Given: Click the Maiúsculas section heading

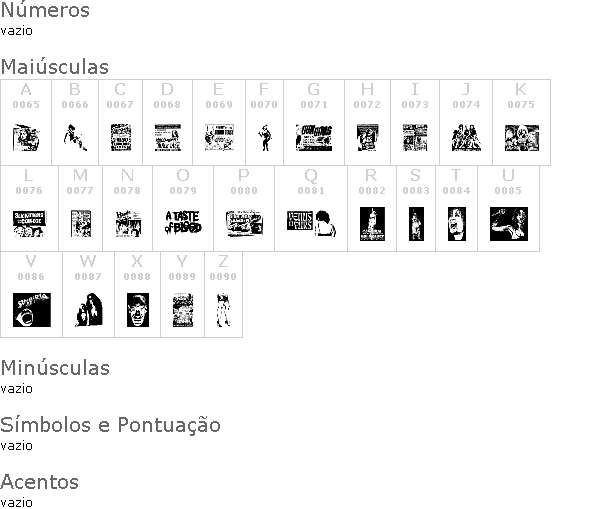Looking at the screenshot, I should click(55, 67).
